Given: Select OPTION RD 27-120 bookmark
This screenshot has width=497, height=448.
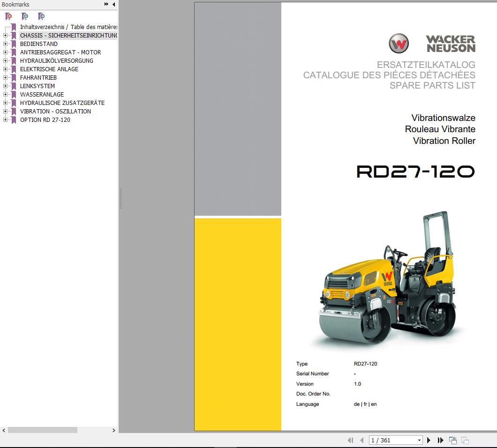Looking at the screenshot, I should click(45, 120).
